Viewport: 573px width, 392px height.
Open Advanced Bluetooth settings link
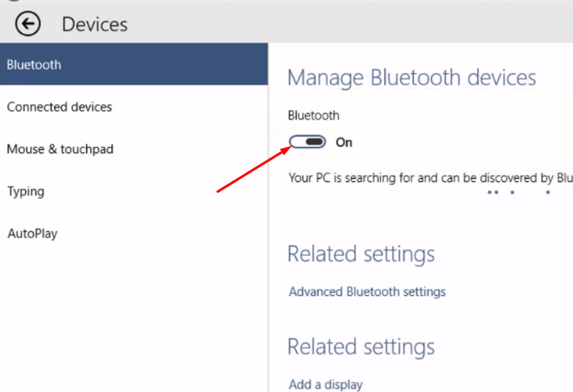click(367, 292)
